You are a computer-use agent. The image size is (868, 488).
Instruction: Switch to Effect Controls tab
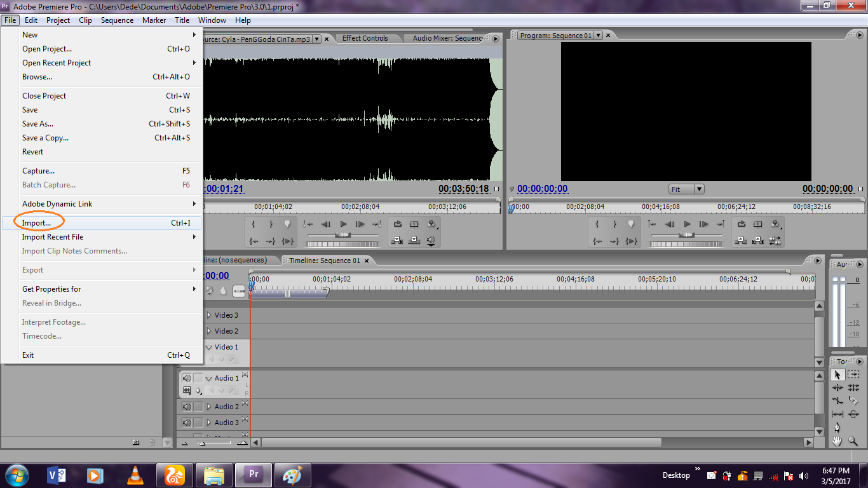point(365,38)
